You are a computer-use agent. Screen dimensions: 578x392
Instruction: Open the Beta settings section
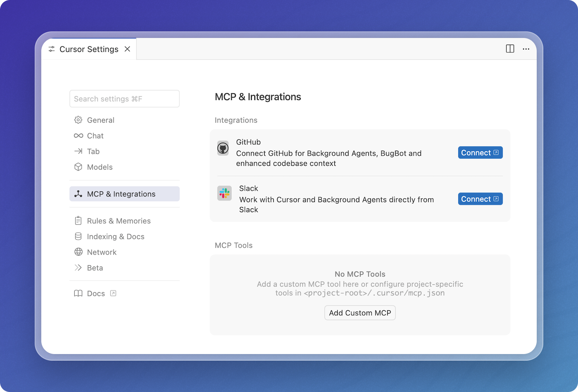(95, 268)
